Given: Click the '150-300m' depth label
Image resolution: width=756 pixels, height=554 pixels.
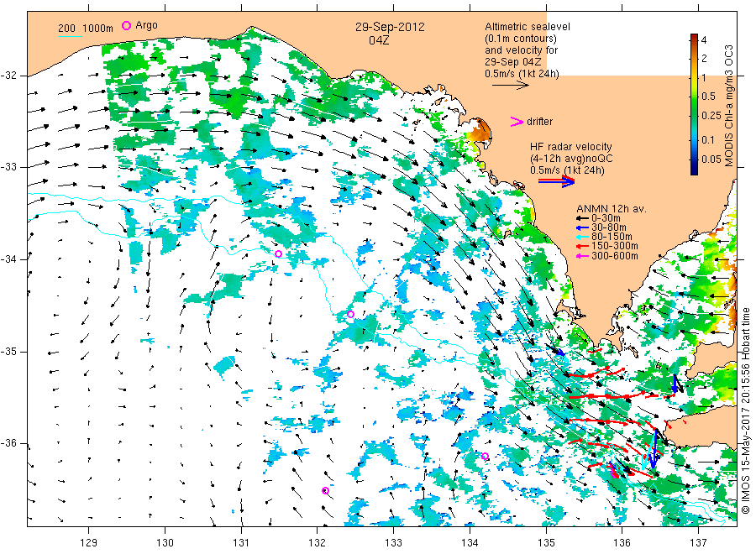Looking at the screenshot, I should [x=615, y=247].
